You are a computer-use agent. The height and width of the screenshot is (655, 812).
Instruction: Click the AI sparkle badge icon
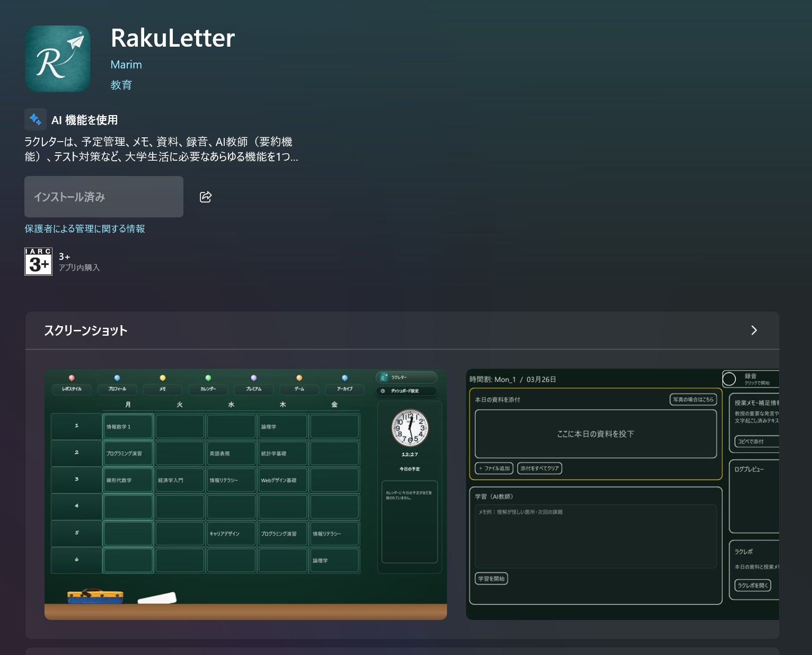(x=36, y=119)
